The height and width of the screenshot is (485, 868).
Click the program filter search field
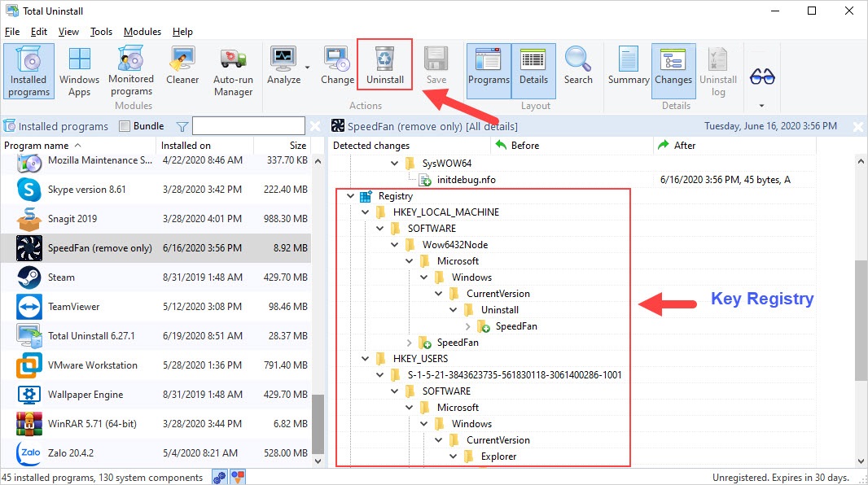tap(248, 126)
